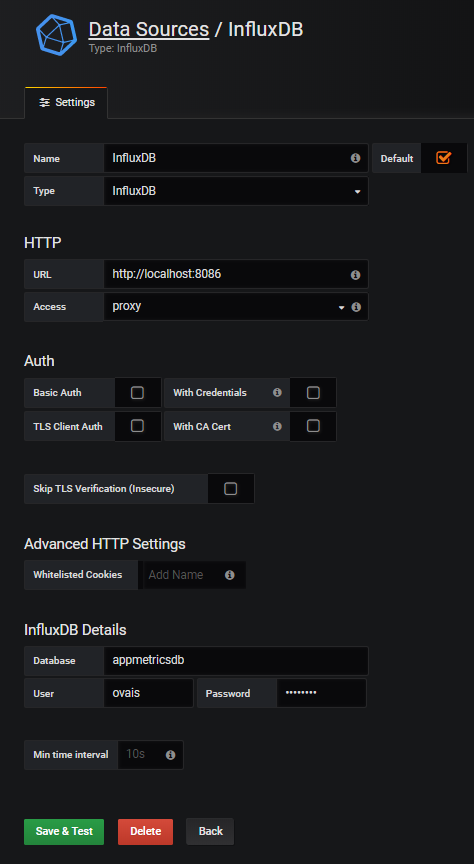Viewport: 474px width, 864px height.
Task: Click the Grafana data source logo icon
Action: coord(56,33)
